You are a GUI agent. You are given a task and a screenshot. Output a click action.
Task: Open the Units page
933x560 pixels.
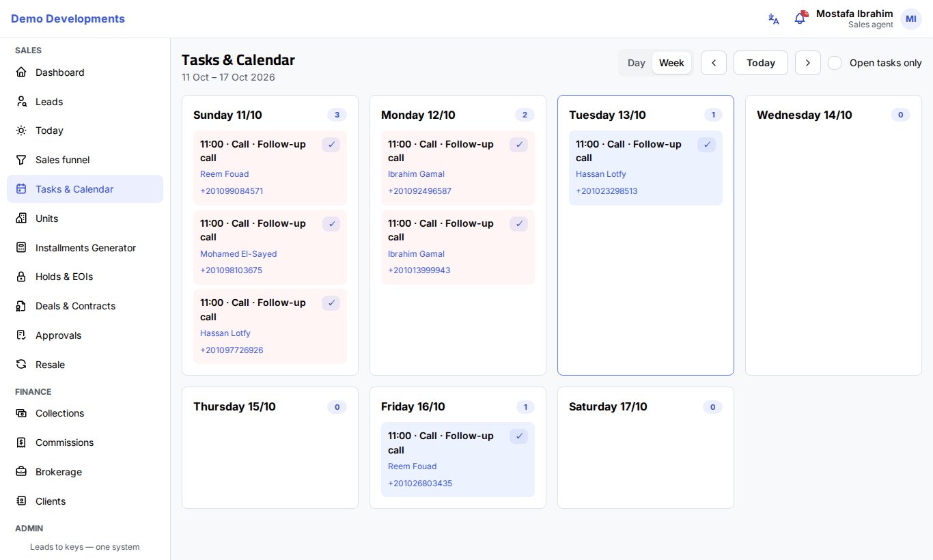[85, 219]
